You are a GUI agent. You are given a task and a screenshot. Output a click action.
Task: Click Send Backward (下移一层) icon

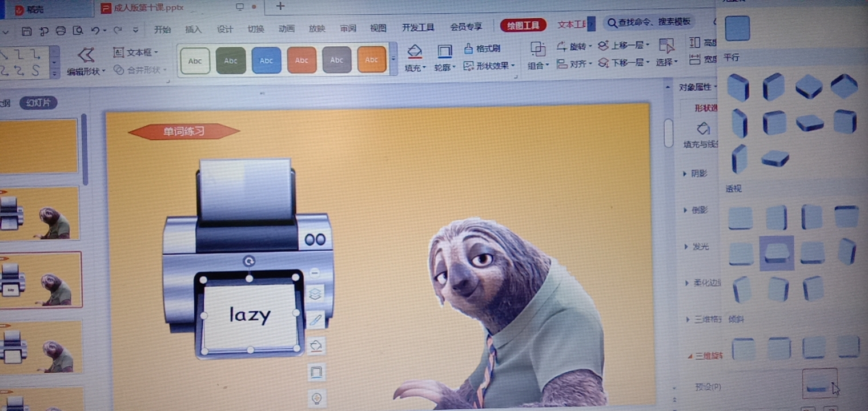tap(603, 63)
